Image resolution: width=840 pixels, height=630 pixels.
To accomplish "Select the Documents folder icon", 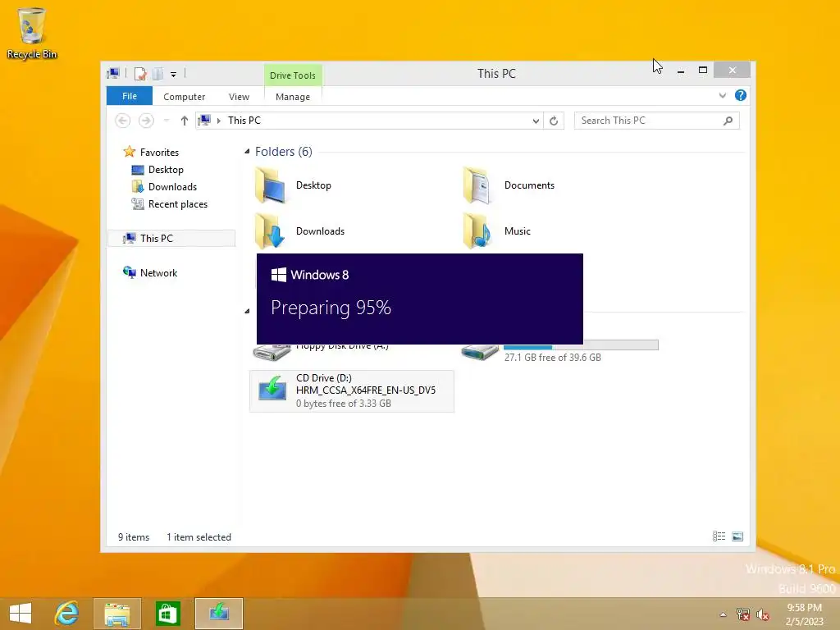I will pos(477,185).
